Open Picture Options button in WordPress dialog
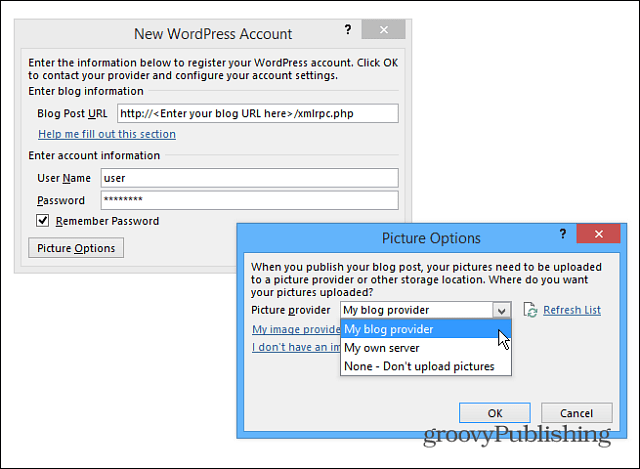 (x=76, y=248)
